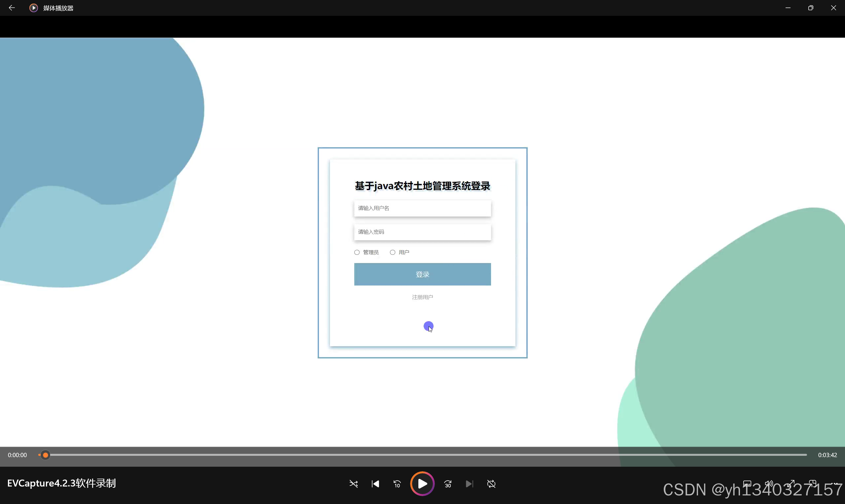Open mini player view icon
The width and height of the screenshot is (845, 504).
(x=812, y=484)
